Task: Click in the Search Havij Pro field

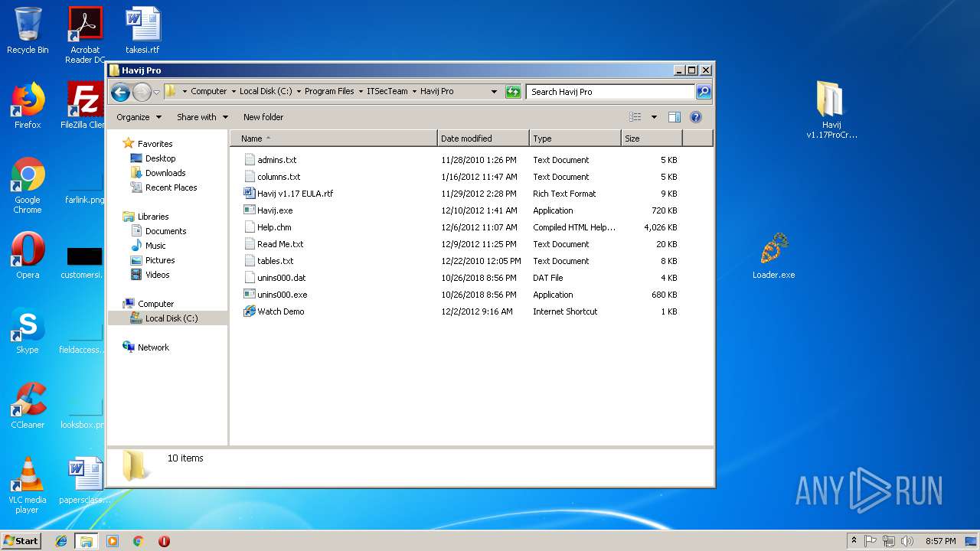Action: (x=610, y=92)
